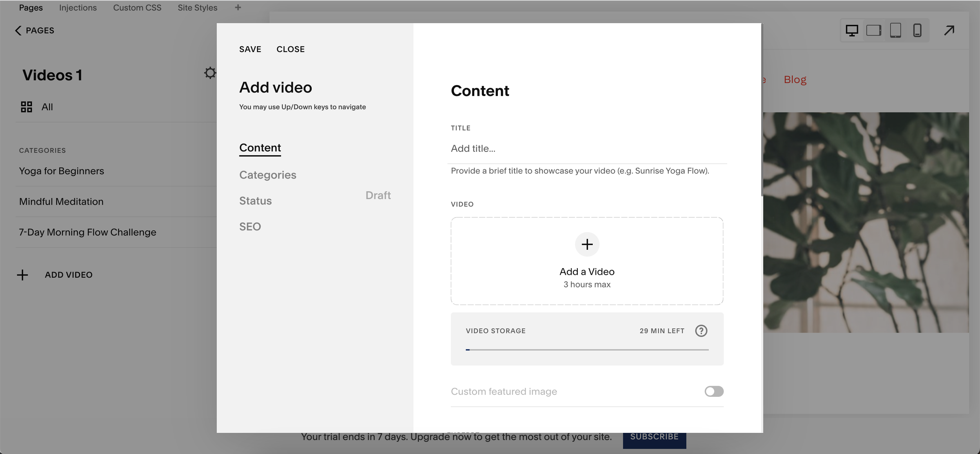Click the video storage progress bar
Image resolution: width=980 pixels, height=454 pixels.
(587, 349)
